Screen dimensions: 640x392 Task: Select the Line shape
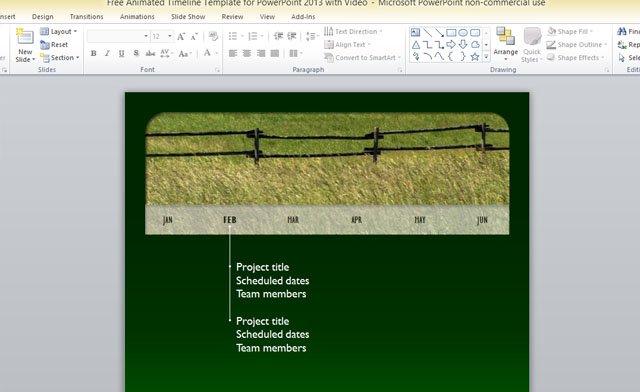tap(427, 33)
